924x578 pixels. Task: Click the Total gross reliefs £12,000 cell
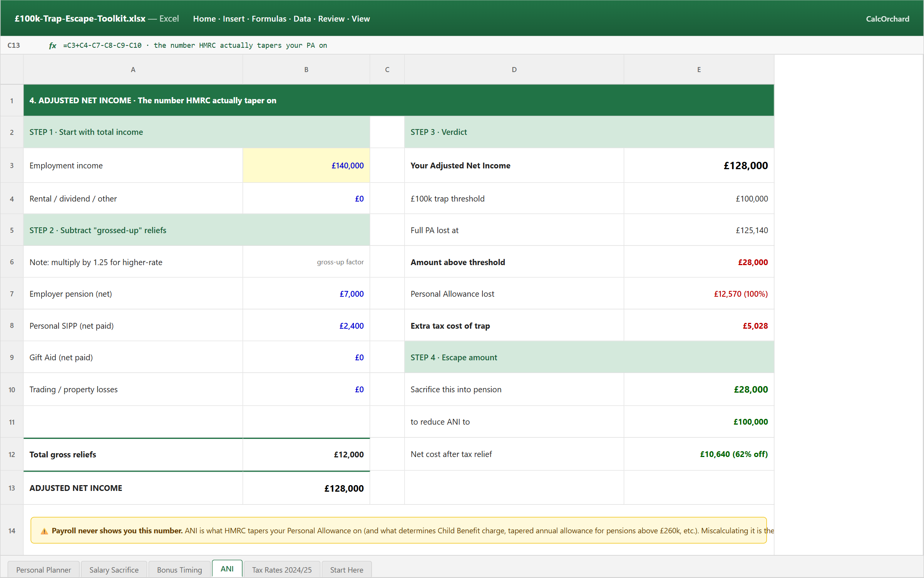point(306,454)
